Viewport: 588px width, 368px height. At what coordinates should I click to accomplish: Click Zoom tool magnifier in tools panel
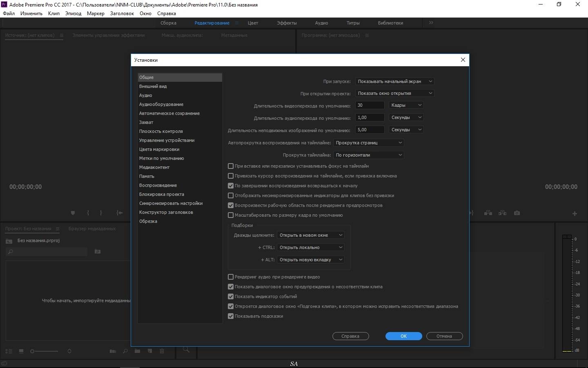(186, 350)
